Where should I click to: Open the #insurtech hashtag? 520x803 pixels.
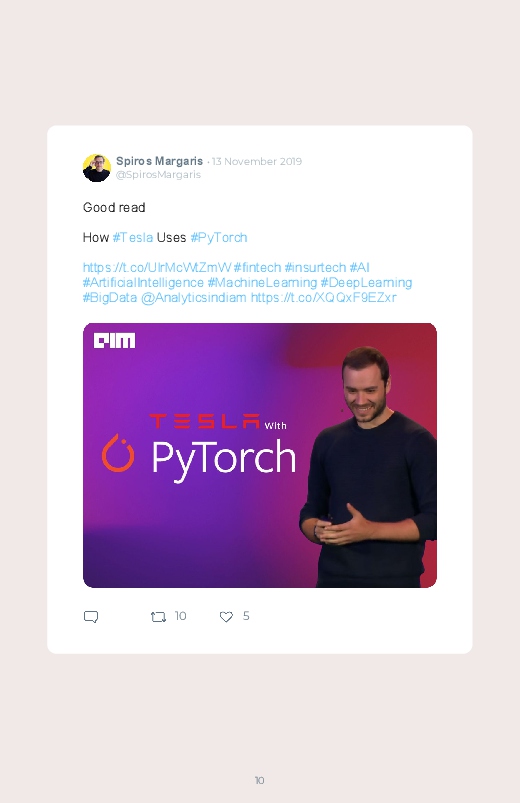tap(315, 267)
